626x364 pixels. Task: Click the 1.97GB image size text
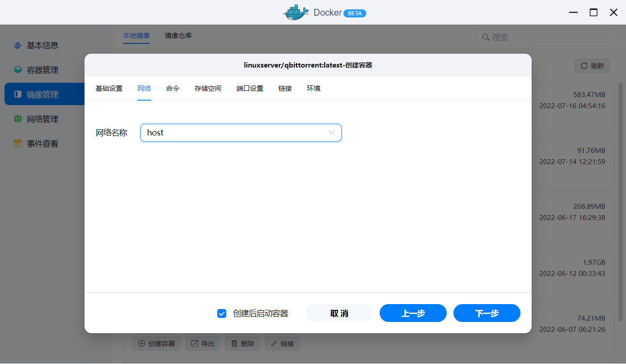(594, 262)
